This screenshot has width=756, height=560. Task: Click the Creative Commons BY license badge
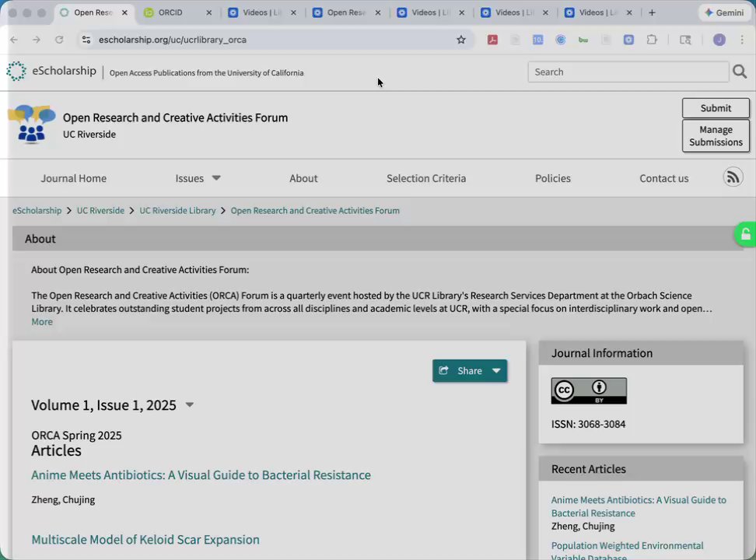click(589, 390)
